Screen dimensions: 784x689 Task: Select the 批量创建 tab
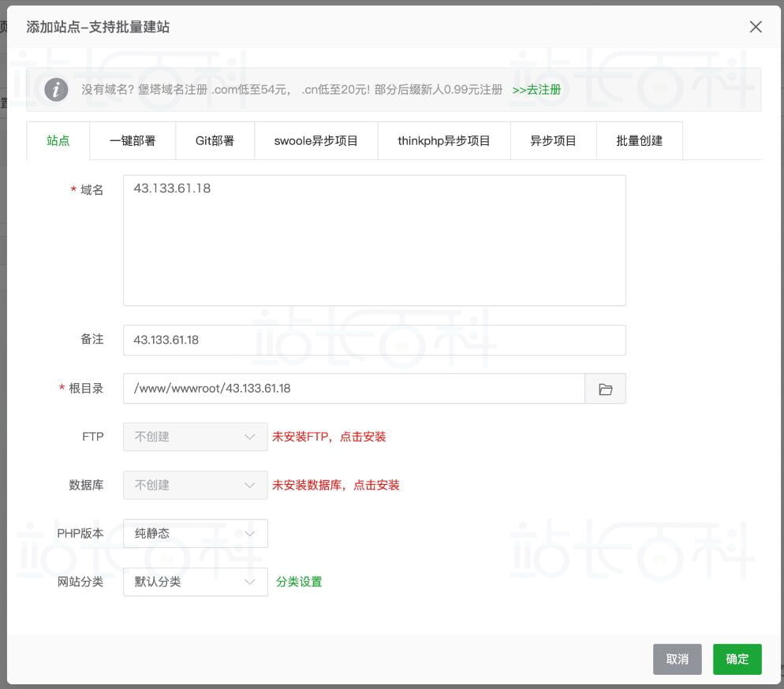pyautogui.click(x=639, y=141)
